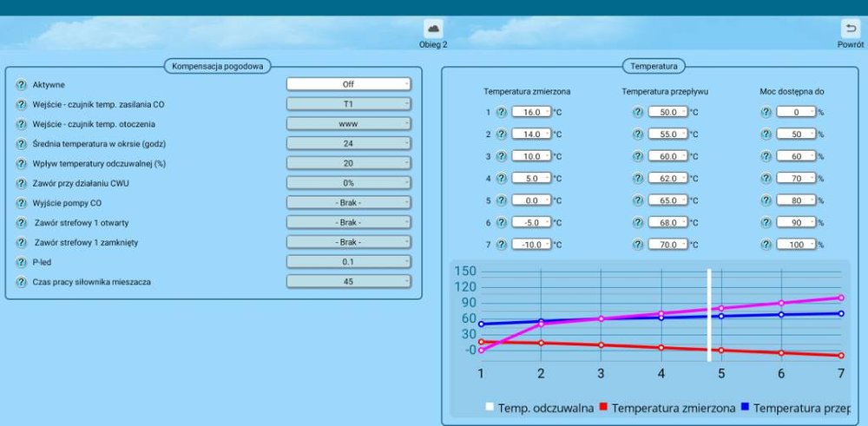The width and height of the screenshot is (868, 426).
Task: Select the Temperatura panel header
Action: point(654,65)
